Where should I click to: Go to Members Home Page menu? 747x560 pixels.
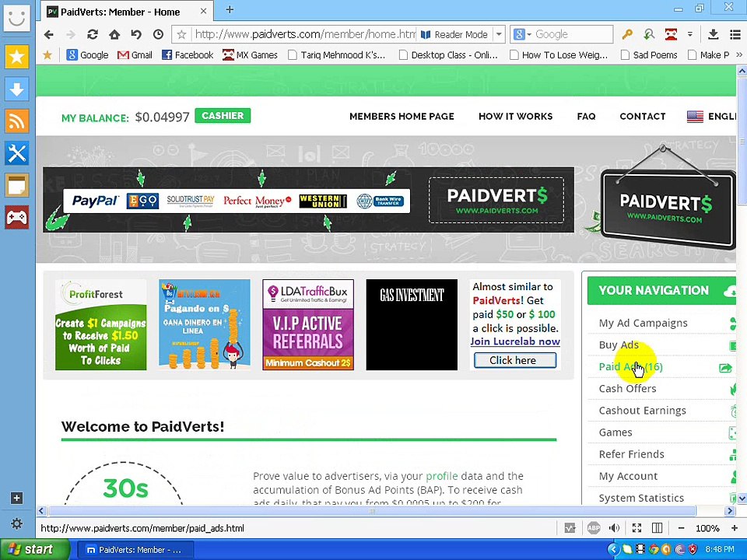click(x=402, y=116)
